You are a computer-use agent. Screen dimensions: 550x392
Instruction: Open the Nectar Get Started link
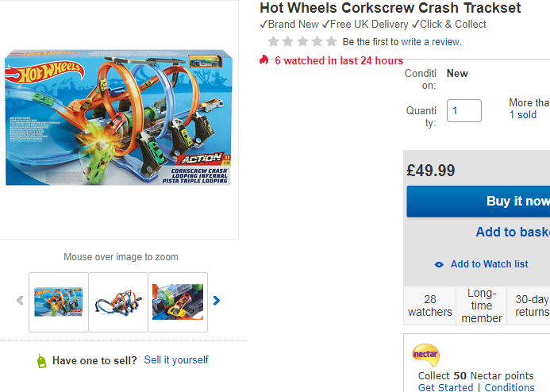click(x=446, y=387)
